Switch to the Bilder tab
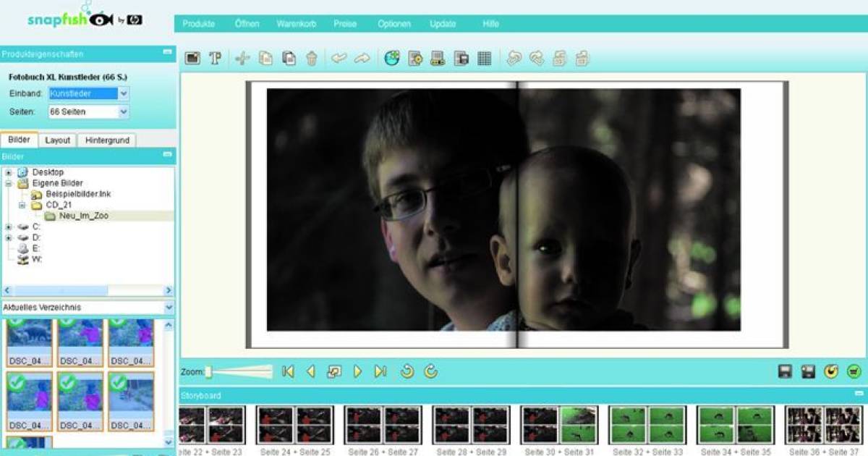 [19, 140]
